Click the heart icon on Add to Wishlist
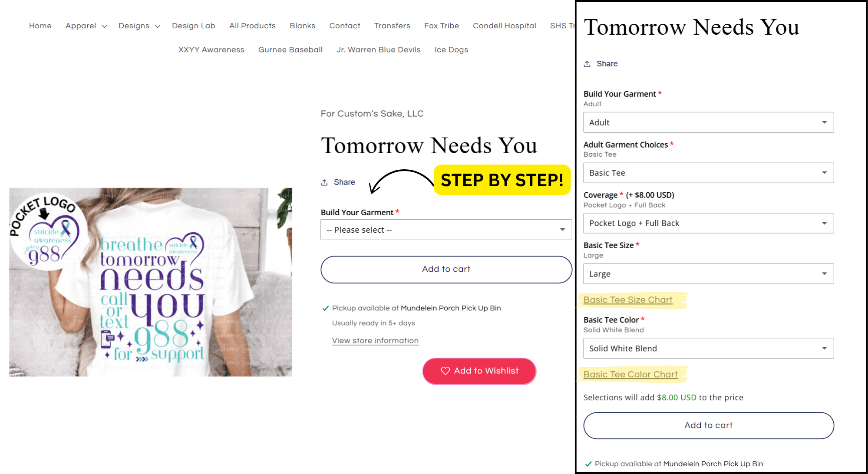The height and width of the screenshot is (474, 868). coord(445,371)
